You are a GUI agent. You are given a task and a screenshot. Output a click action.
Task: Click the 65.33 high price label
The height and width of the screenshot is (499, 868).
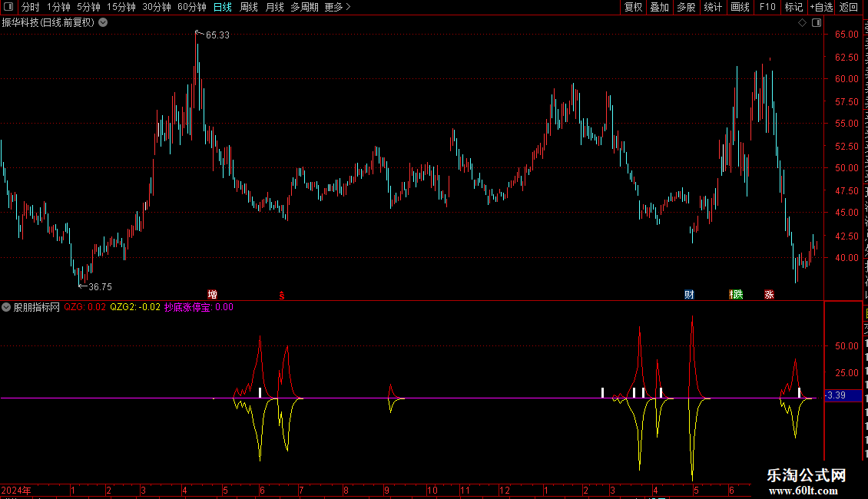(x=217, y=35)
